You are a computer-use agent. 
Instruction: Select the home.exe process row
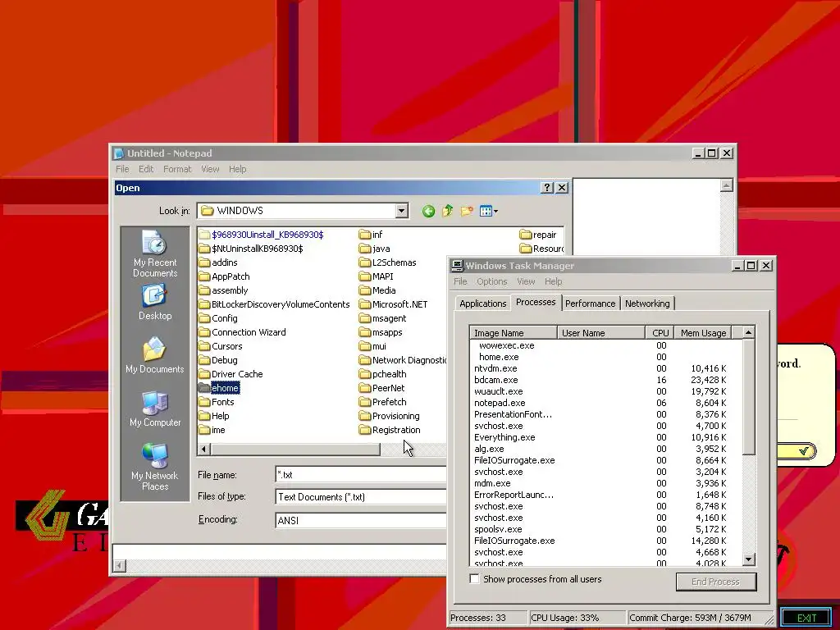tap(605, 357)
